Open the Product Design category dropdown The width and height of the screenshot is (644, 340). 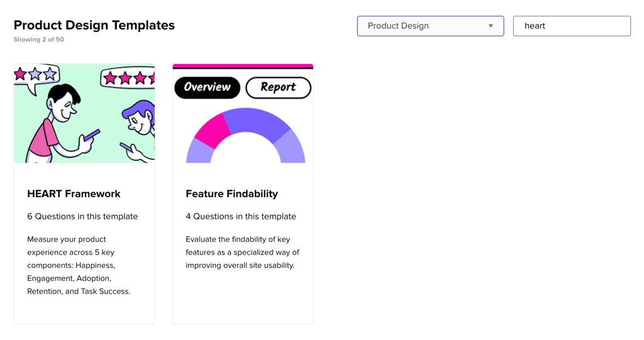[430, 26]
